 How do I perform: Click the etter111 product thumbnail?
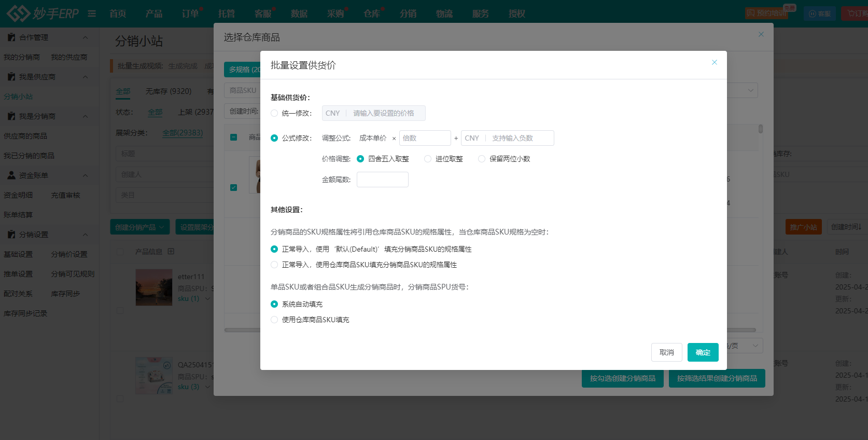click(154, 287)
